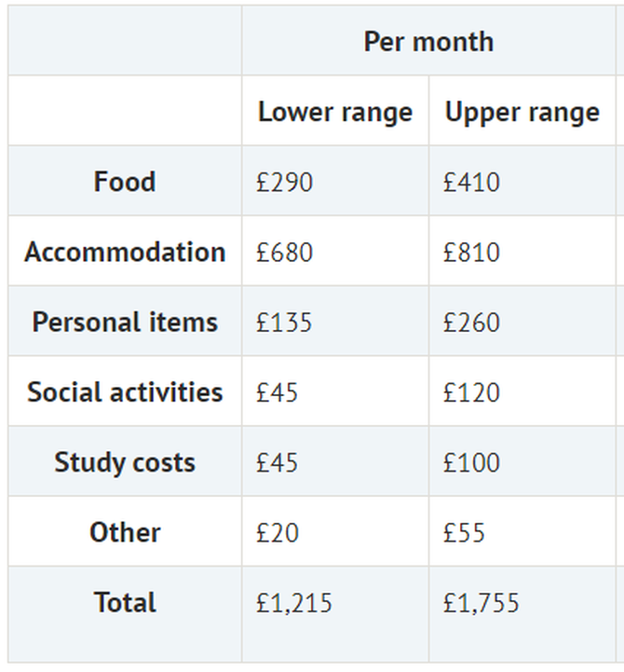Click the Food row label
The width and height of the screenshot is (624, 672).
point(125,182)
